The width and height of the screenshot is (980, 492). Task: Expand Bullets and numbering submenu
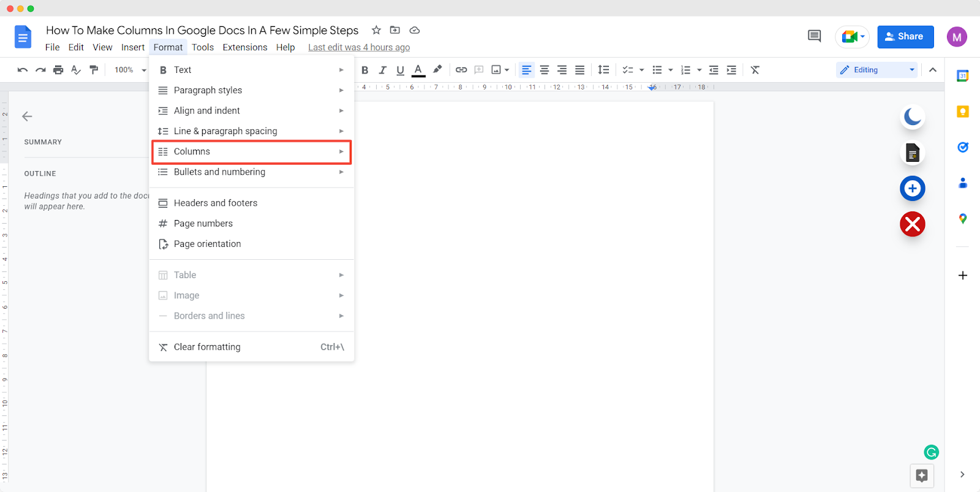coord(251,172)
